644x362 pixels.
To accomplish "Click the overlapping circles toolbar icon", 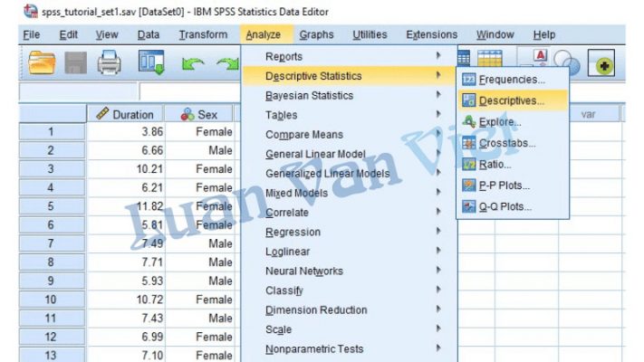I will pos(566,62).
